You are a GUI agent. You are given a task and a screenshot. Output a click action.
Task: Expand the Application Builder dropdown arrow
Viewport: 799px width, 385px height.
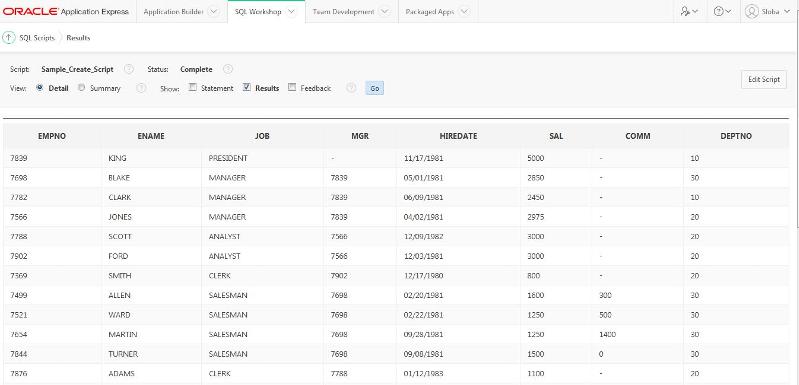tap(215, 12)
